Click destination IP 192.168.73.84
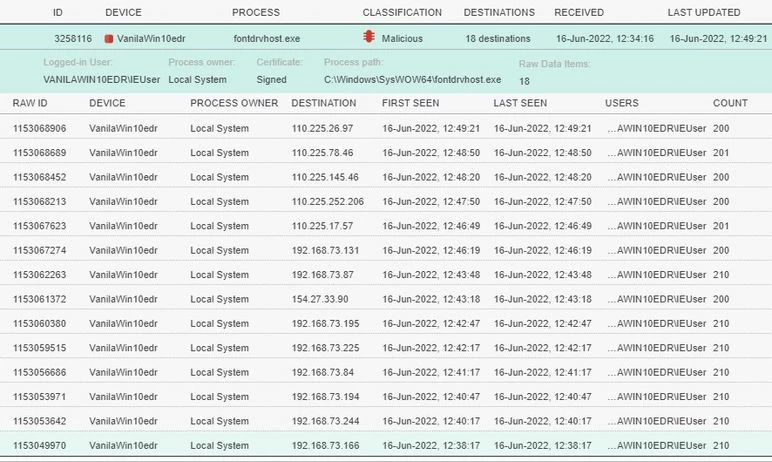 322,372
